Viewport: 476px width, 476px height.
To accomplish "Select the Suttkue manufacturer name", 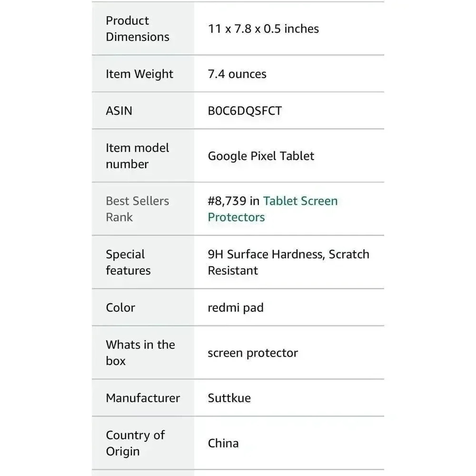I will pyautogui.click(x=229, y=398).
